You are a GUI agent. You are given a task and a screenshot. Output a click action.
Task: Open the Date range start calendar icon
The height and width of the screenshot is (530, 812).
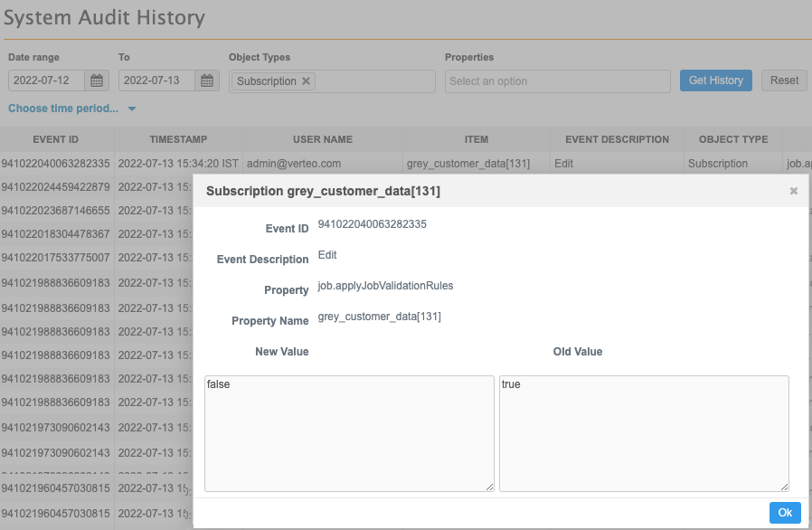coord(98,81)
